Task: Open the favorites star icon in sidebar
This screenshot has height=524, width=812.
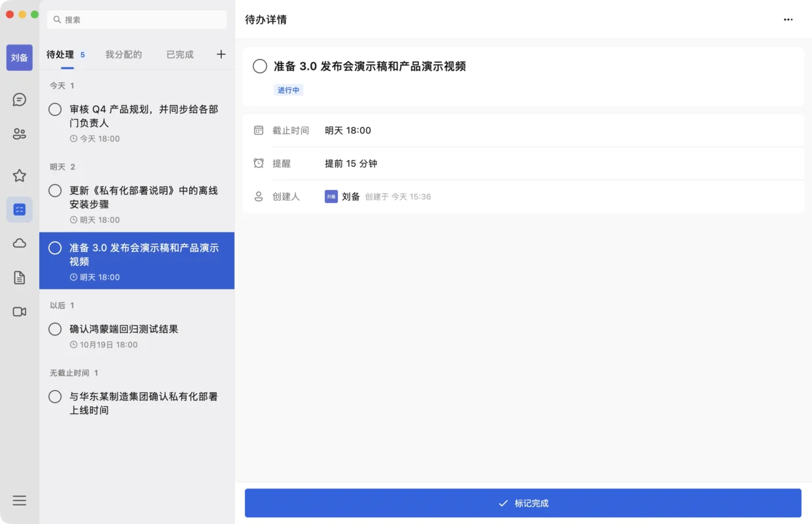Action: pyautogui.click(x=20, y=176)
